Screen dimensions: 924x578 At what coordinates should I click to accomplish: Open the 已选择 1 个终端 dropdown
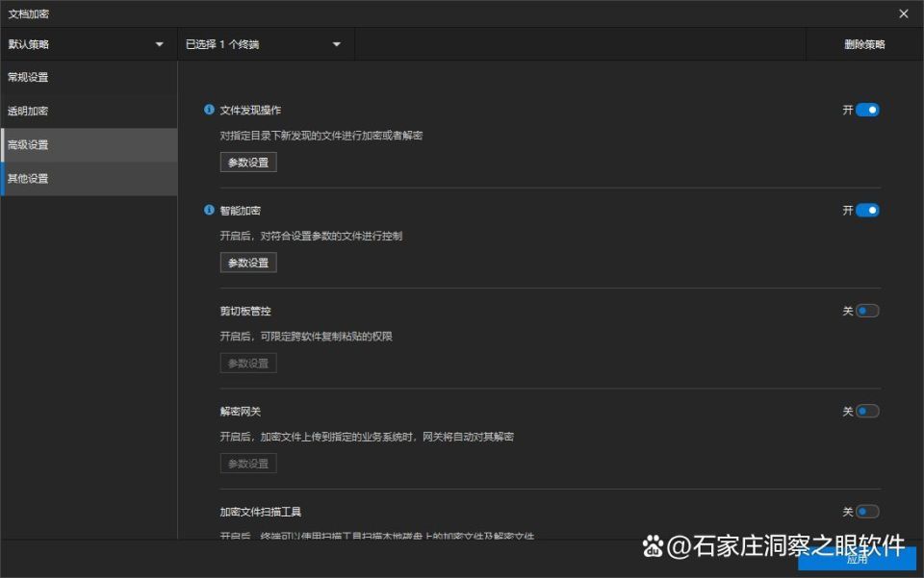[x=266, y=44]
